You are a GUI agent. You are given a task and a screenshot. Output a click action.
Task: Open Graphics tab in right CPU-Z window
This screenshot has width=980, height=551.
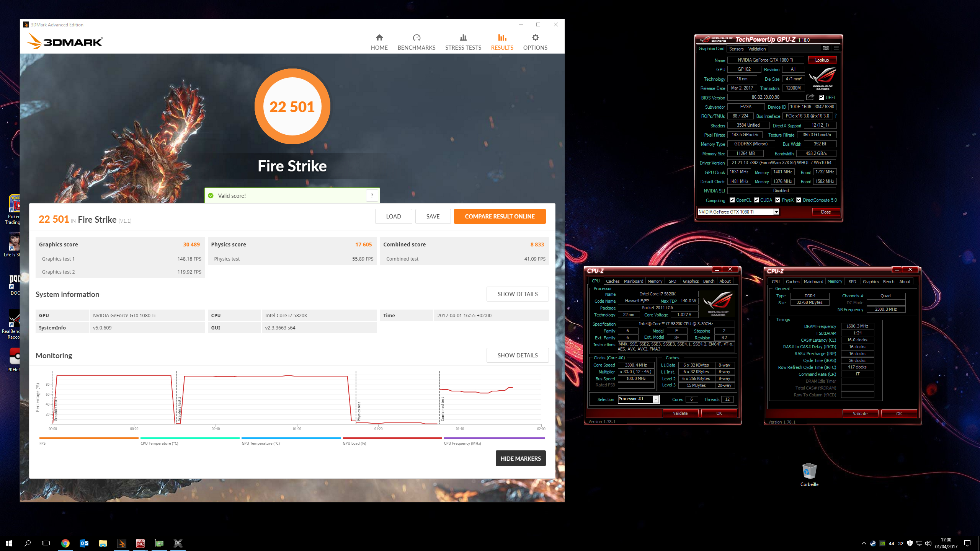[871, 282]
